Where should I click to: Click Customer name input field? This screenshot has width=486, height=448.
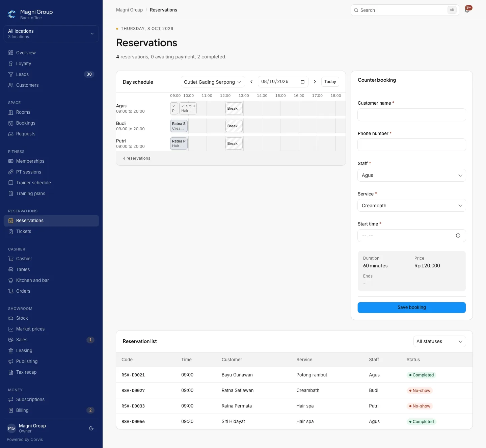coord(412,115)
